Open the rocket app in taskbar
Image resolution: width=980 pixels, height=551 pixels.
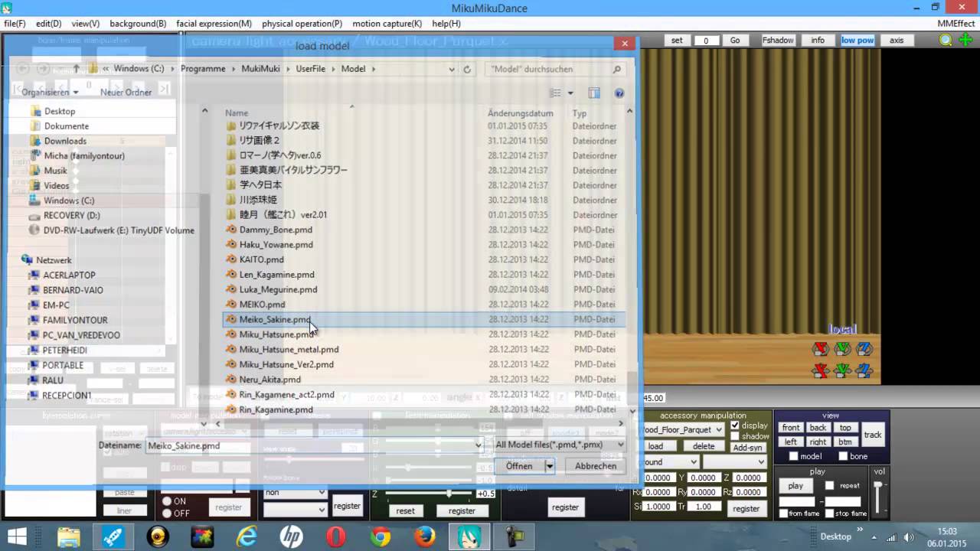113,537
